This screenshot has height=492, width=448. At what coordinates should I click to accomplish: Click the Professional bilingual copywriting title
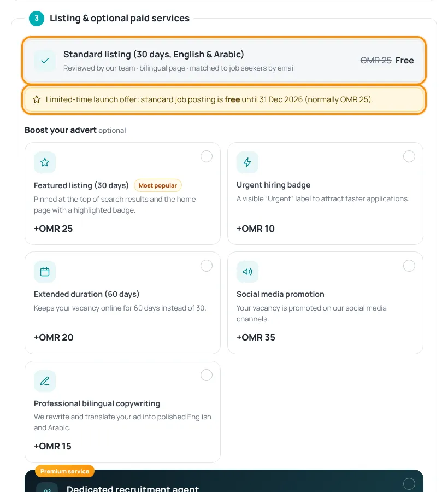(x=97, y=403)
